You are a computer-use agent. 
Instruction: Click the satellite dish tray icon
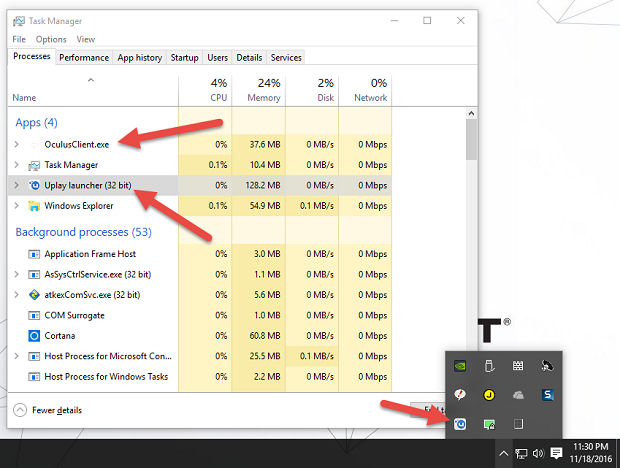pyautogui.click(x=547, y=366)
